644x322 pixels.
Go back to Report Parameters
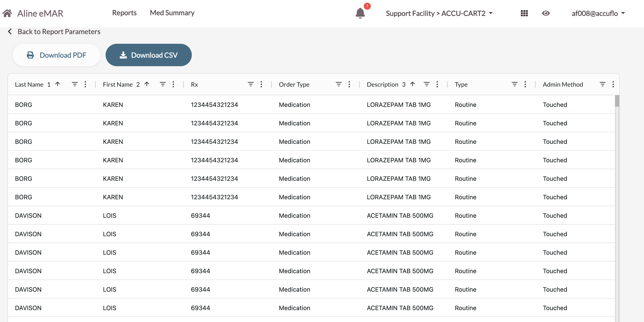54,31
